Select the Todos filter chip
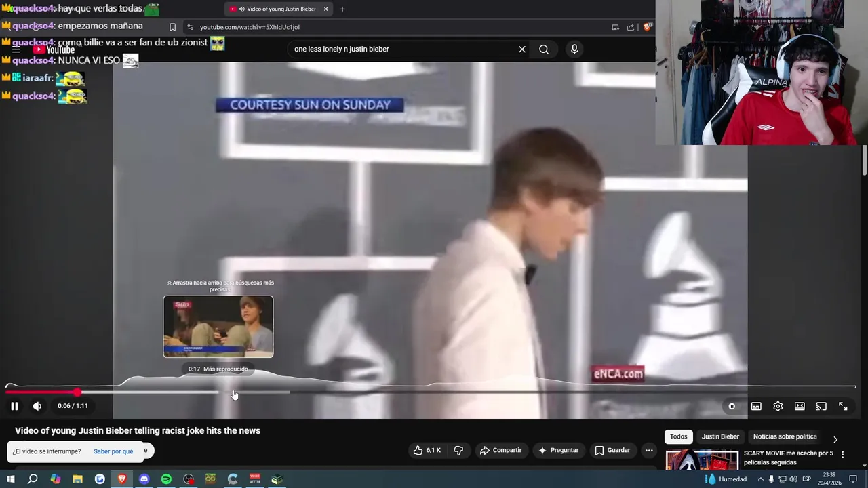Viewport: 868px width, 488px height. point(679,436)
